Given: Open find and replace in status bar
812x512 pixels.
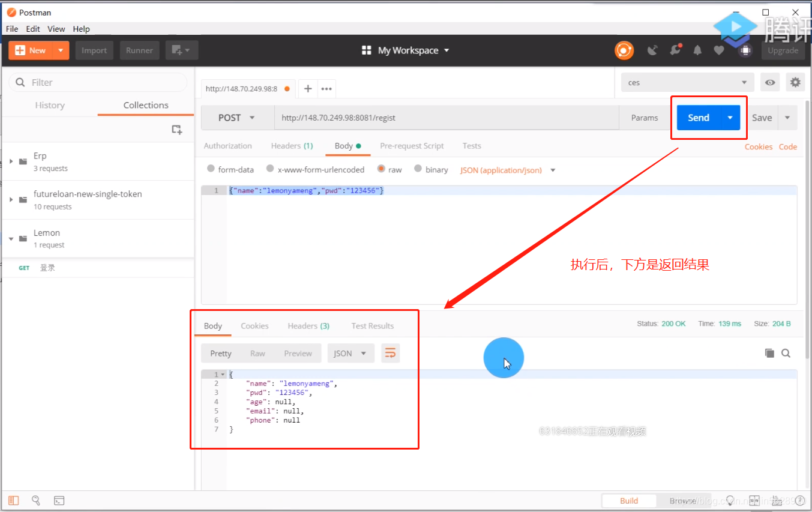Looking at the screenshot, I should tap(36, 501).
